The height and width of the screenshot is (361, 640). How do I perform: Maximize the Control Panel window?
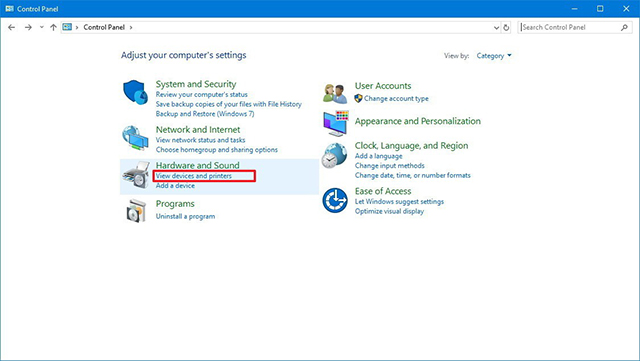[600, 9]
